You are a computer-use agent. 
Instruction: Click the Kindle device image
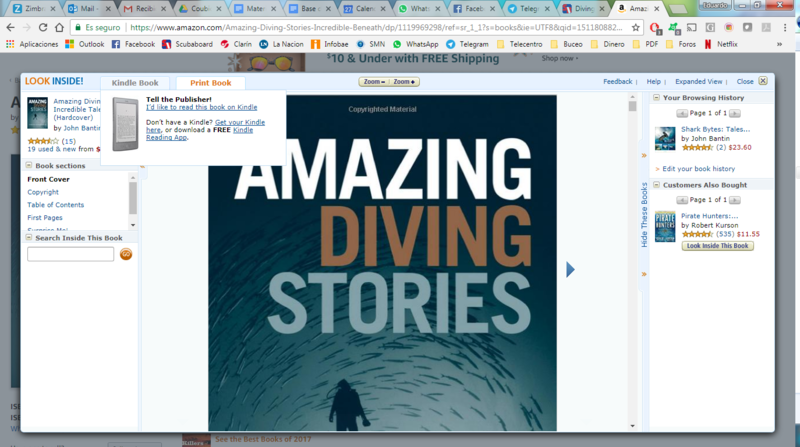[x=124, y=124]
